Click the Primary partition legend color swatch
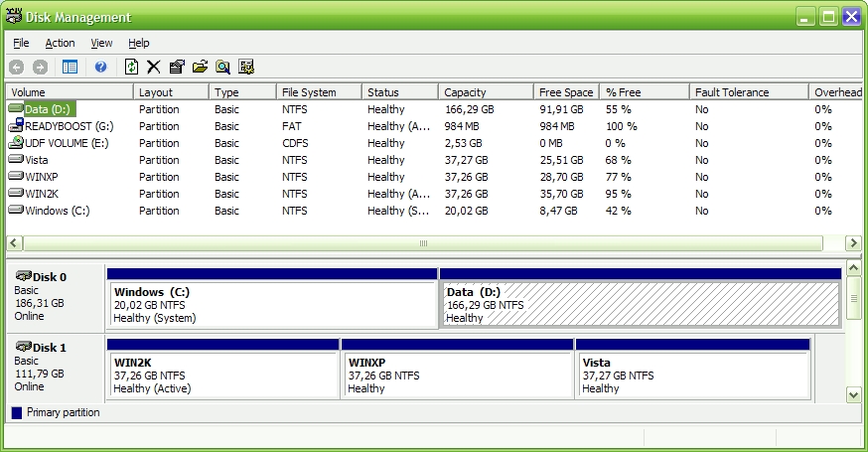This screenshot has height=452, width=868. (17, 412)
